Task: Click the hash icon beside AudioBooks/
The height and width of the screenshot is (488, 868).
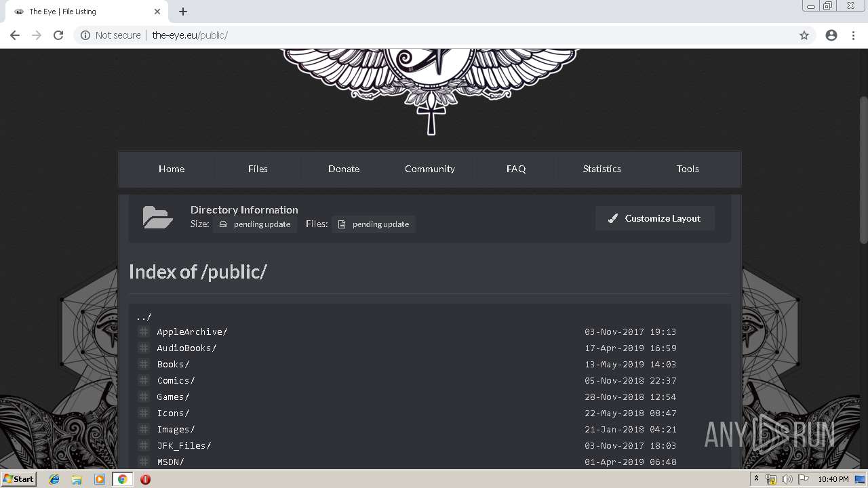Action: 144,348
